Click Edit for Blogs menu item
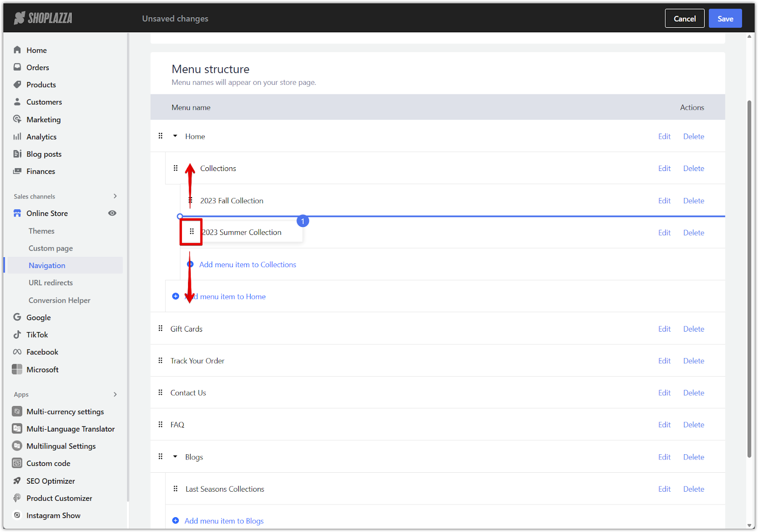Screen dimensions: 758x532 (x=664, y=457)
